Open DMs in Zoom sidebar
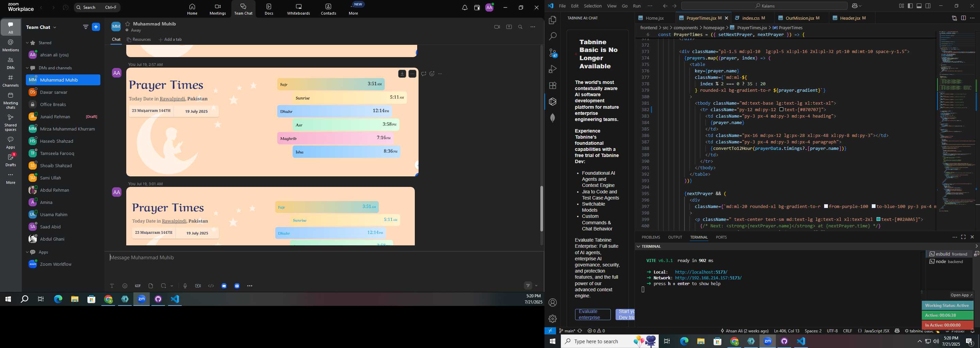This screenshot has height=348, width=980. click(11, 64)
